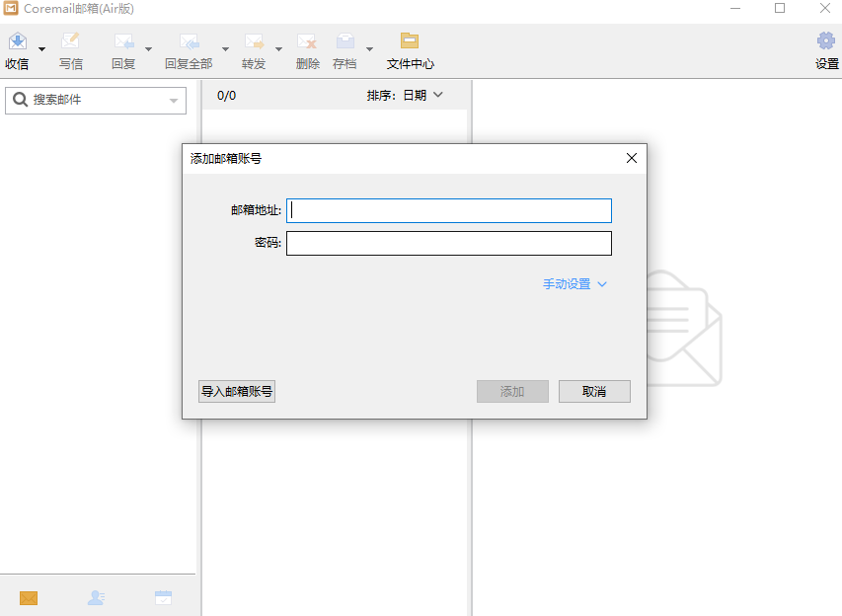
Task: Click the 回复 reply icon
Action: coord(122,43)
